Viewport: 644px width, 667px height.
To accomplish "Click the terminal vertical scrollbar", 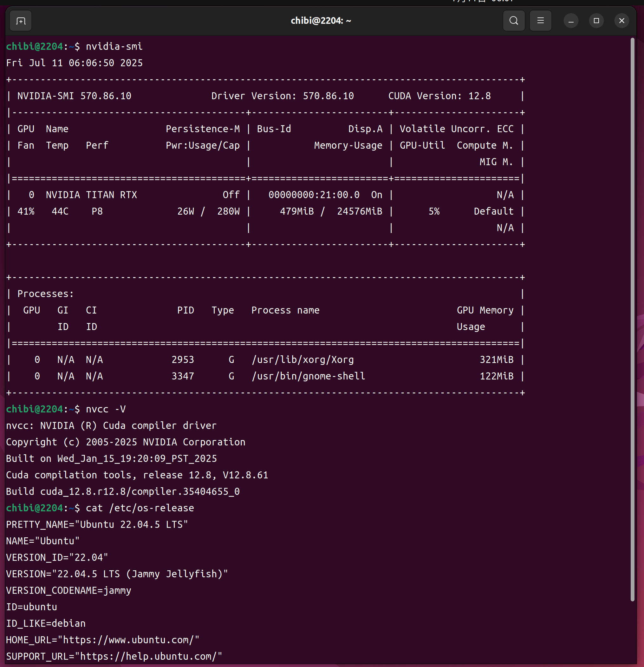I will coord(632,320).
